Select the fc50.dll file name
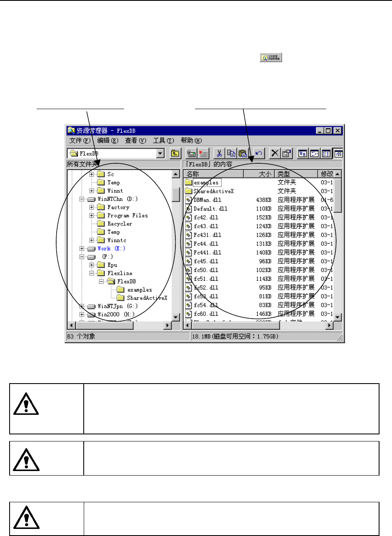The height and width of the screenshot is (536, 392). click(x=206, y=270)
